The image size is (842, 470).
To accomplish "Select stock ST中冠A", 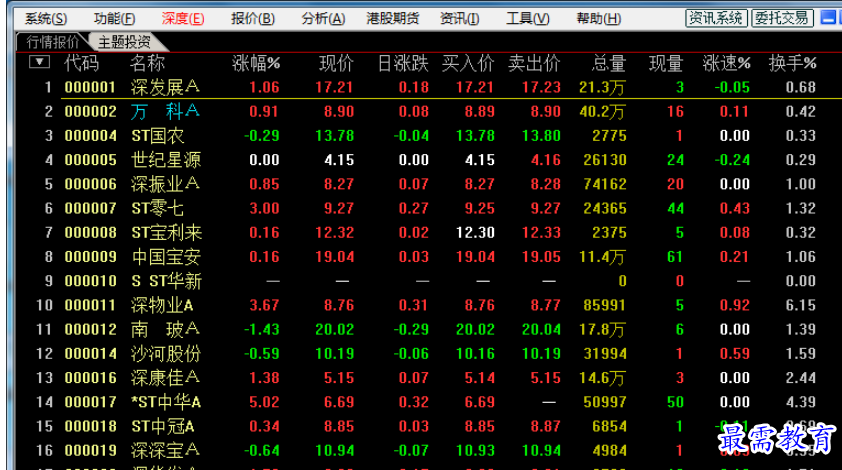I will 163,426.
